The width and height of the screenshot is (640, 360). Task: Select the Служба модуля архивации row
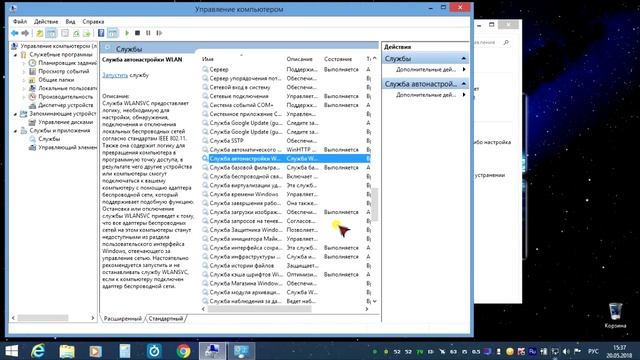point(286,292)
